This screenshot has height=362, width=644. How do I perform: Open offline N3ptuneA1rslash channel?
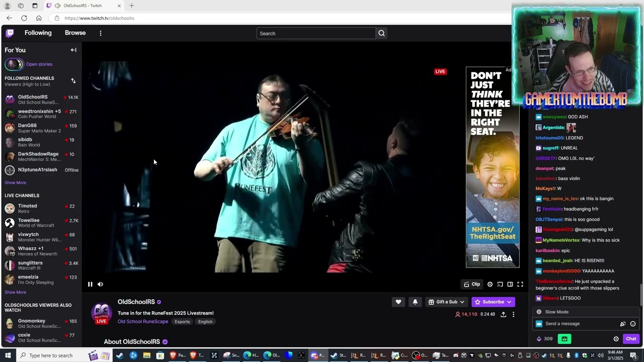point(41,170)
